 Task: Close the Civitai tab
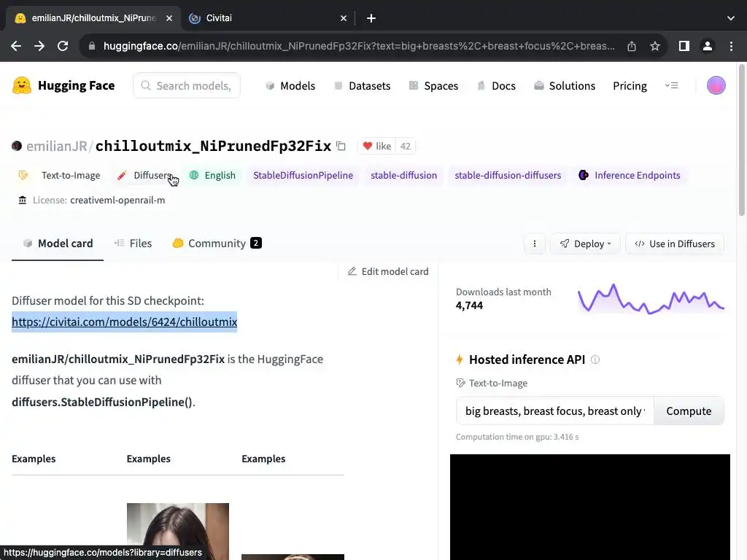pos(344,18)
